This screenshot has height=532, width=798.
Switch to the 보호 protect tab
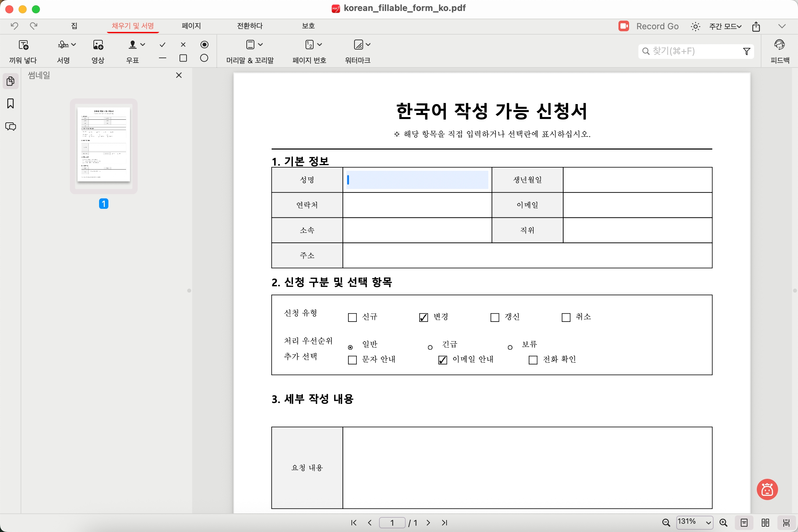pyautogui.click(x=309, y=26)
